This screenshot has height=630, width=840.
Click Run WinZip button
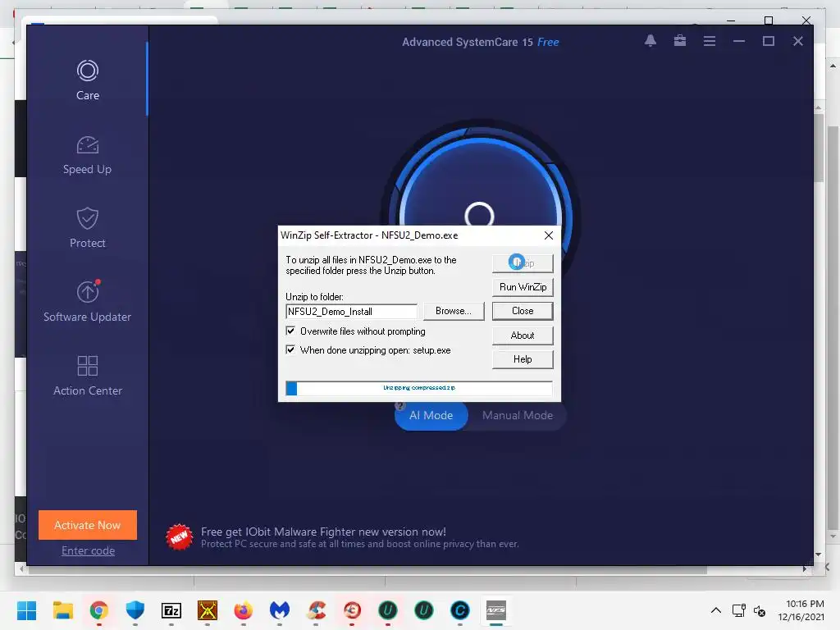coord(523,287)
